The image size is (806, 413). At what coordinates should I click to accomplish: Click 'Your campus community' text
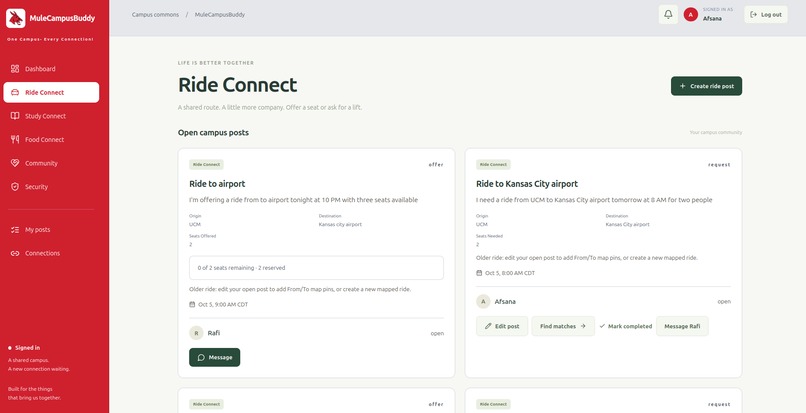click(716, 132)
